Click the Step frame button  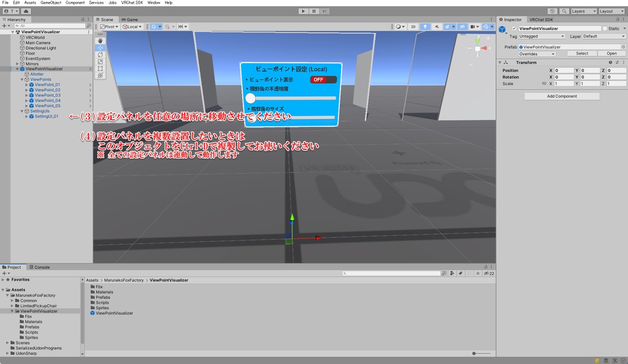[325, 11]
